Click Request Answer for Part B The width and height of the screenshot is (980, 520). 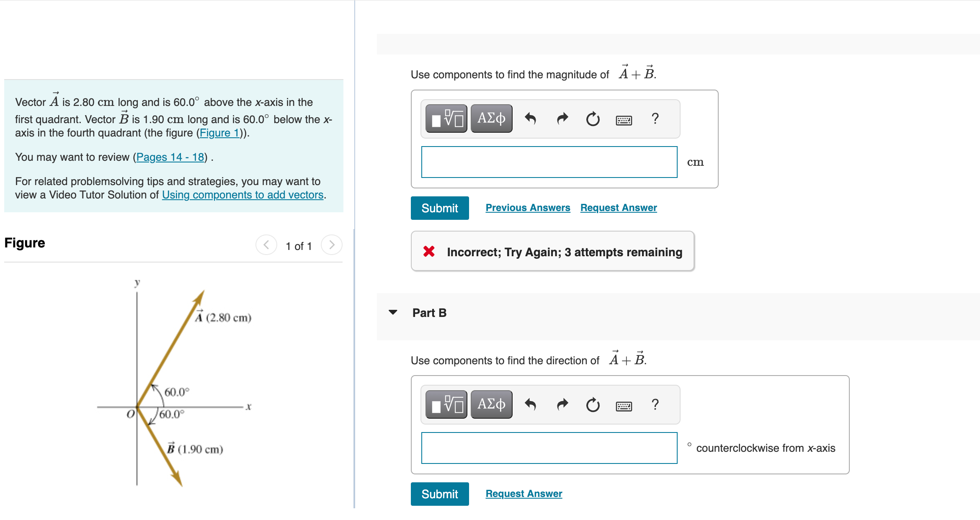524,493
